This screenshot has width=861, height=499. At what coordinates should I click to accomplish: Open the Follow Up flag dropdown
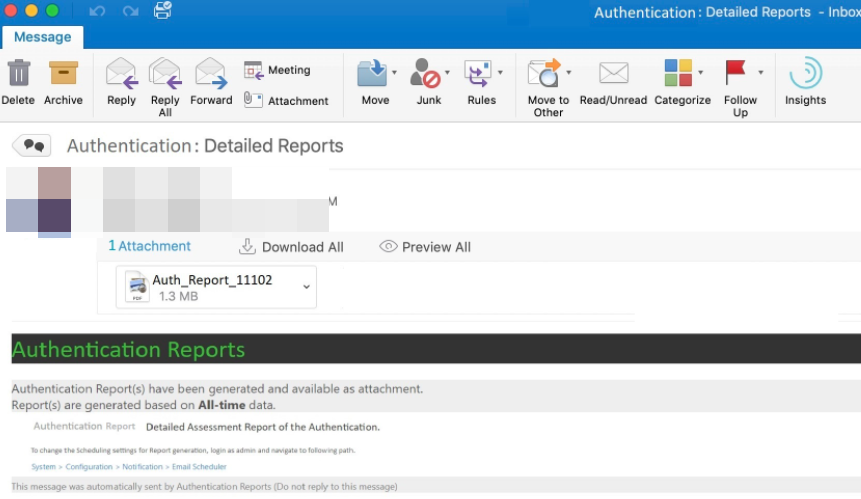[x=761, y=73]
